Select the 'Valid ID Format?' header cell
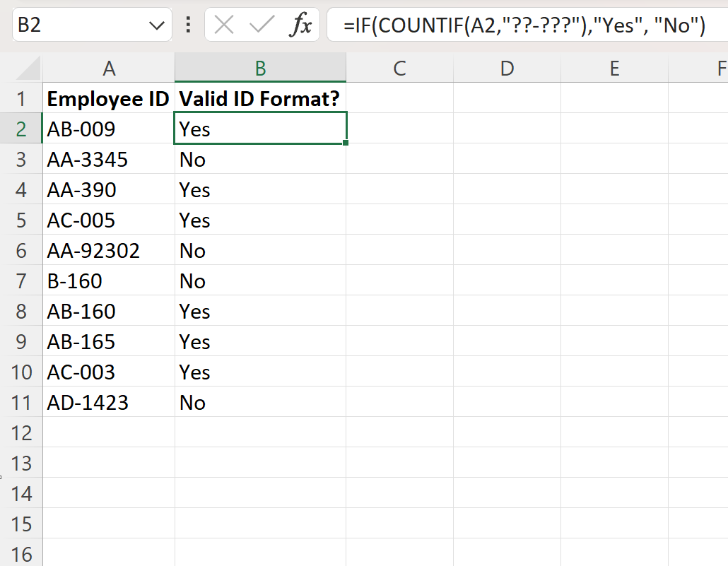Viewport: 728px width, 566px height. tap(261, 98)
